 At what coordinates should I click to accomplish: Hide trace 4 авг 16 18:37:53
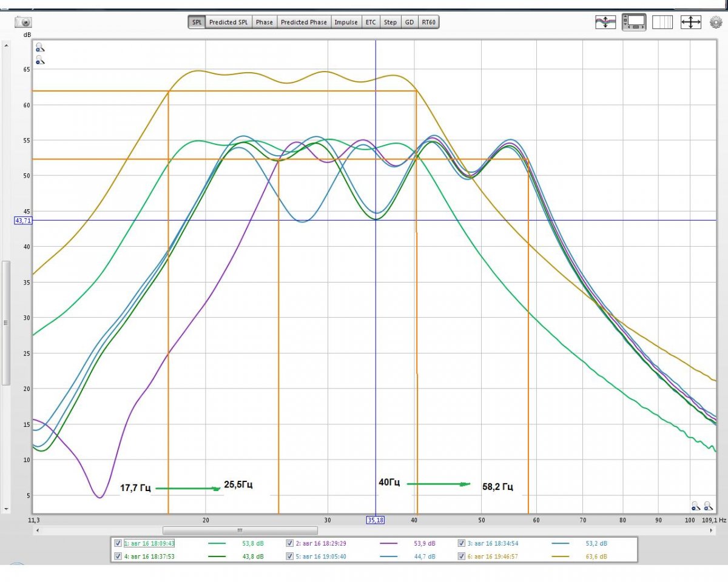[118, 557]
